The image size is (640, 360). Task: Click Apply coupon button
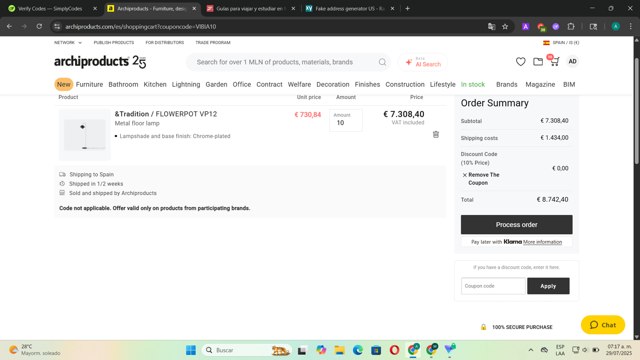[x=548, y=286]
